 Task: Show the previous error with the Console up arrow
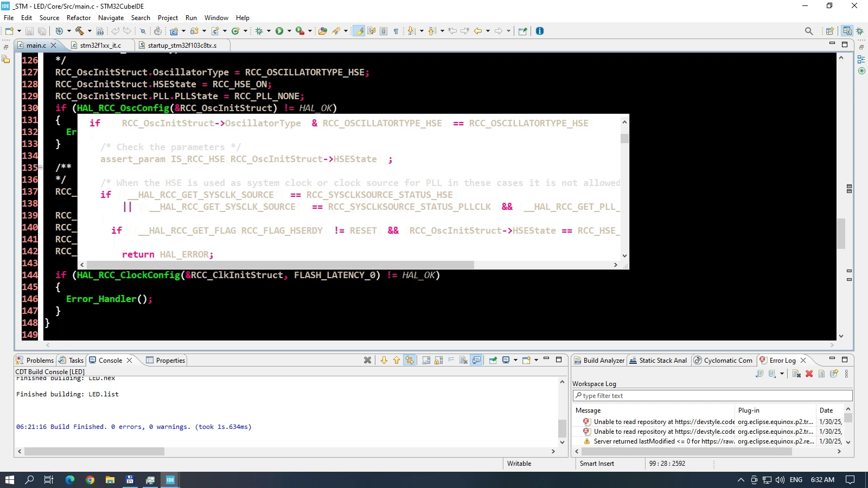click(397, 360)
